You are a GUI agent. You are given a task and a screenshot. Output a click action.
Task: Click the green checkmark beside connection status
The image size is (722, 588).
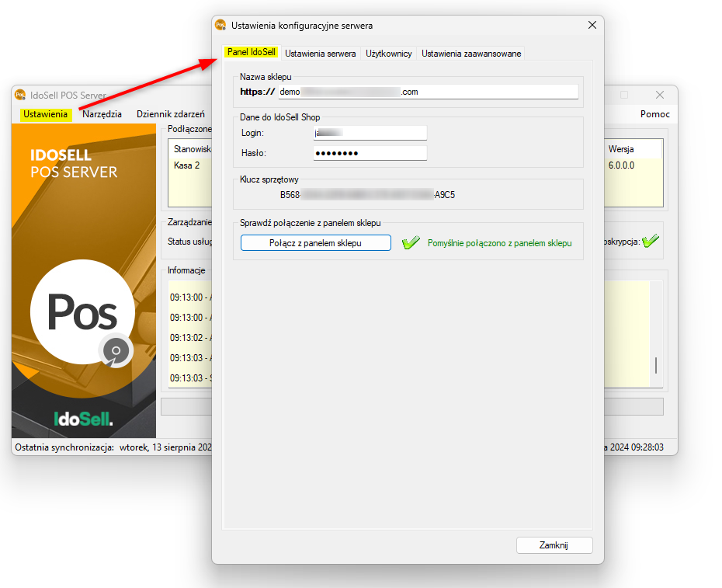pyautogui.click(x=411, y=242)
